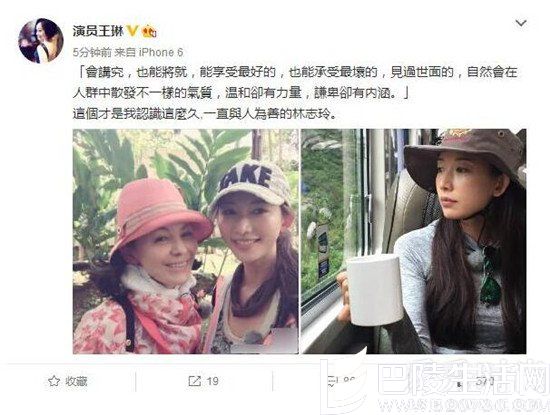Click the repost count 19
The width and height of the screenshot is (550, 415).
pos(212,381)
